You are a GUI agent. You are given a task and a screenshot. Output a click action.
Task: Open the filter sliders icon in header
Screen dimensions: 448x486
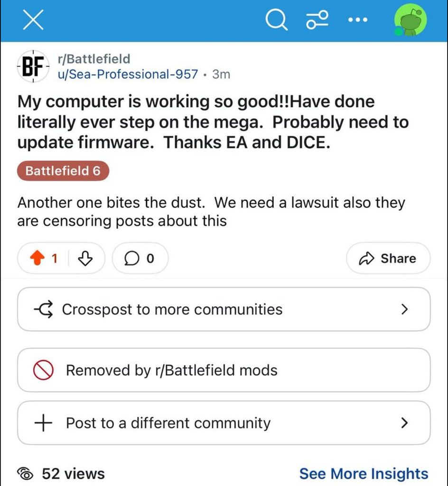point(317,21)
